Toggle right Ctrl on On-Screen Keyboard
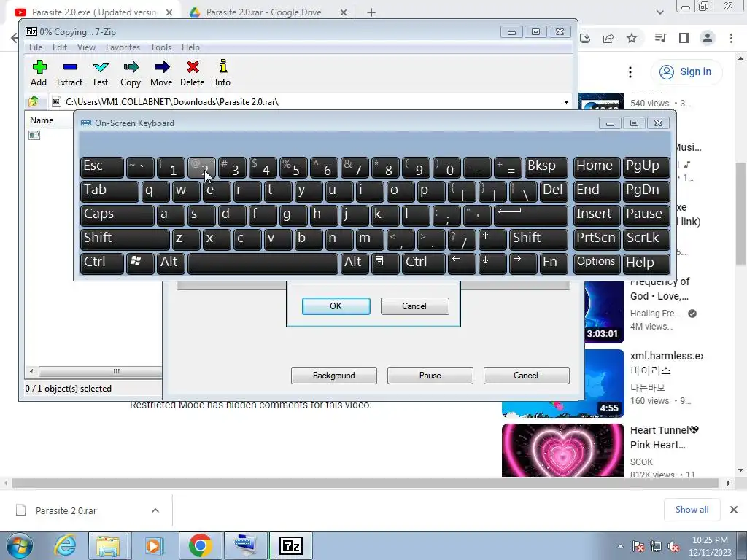The height and width of the screenshot is (560, 747). (424, 262)
